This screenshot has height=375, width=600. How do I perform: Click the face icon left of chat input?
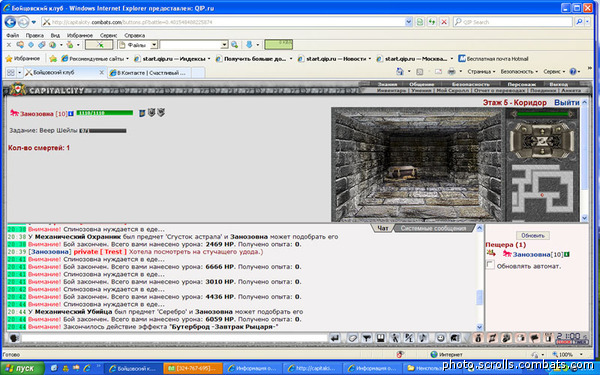[x=14, y=338]
